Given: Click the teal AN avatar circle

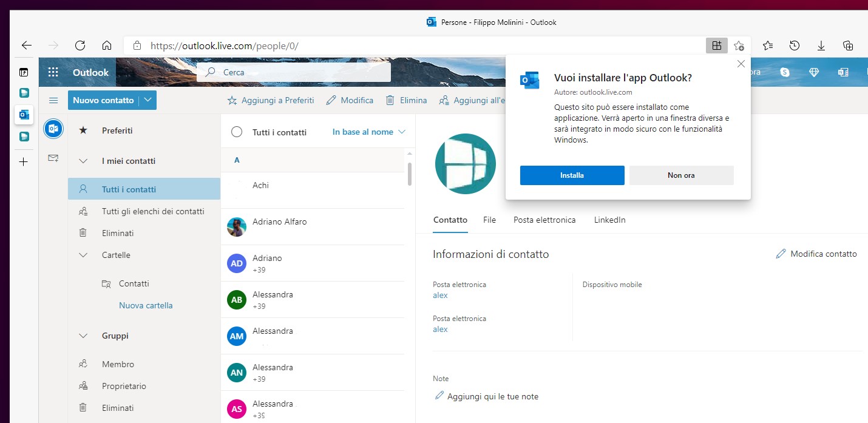Looking at the screenshot, I should pyautogui.click(x=237, y=373).
